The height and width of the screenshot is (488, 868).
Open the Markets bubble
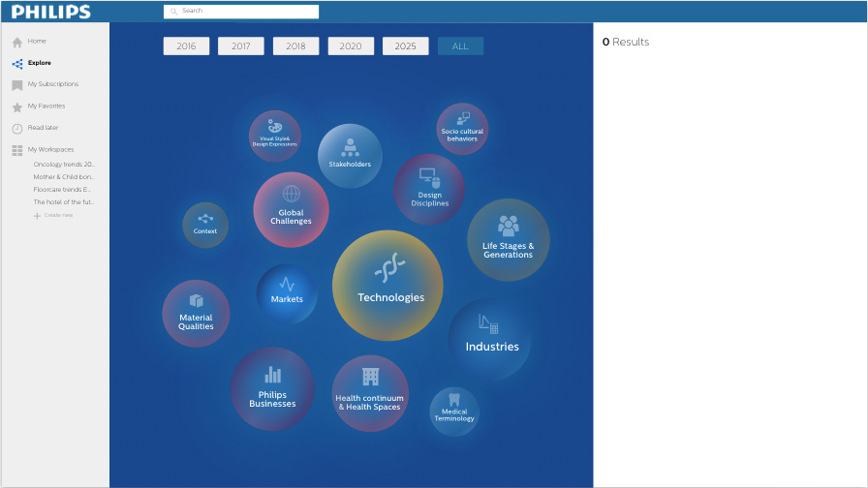[x=287, y=293]
